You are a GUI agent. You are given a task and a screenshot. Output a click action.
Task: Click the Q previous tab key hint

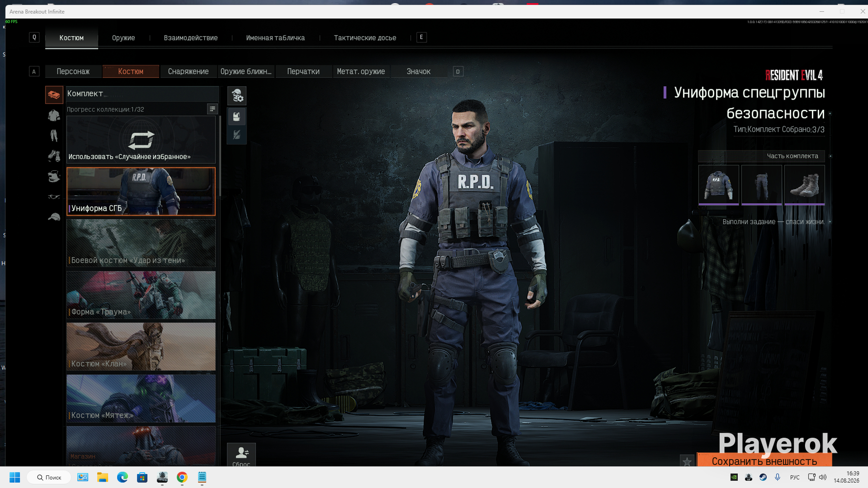point(34,37)
